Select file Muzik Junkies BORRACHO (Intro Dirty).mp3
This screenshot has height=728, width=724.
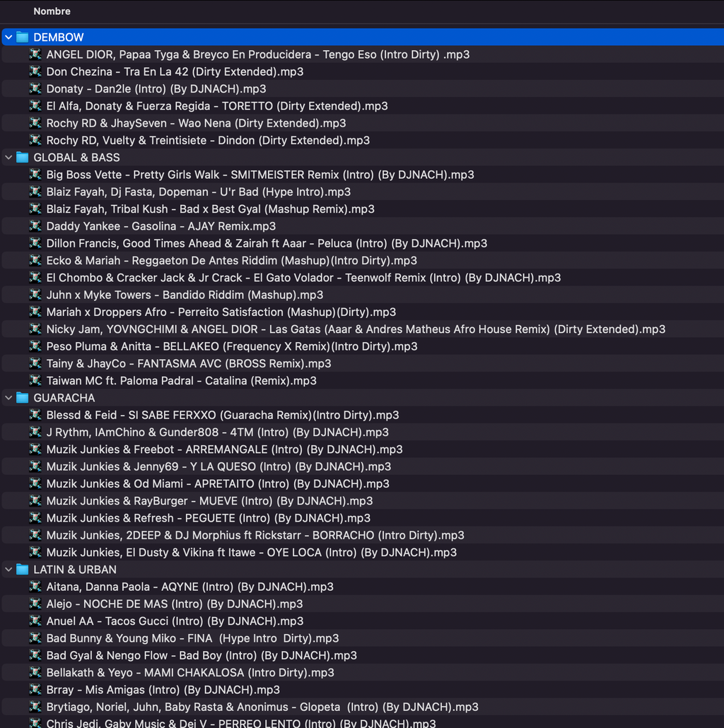point(255,535)
